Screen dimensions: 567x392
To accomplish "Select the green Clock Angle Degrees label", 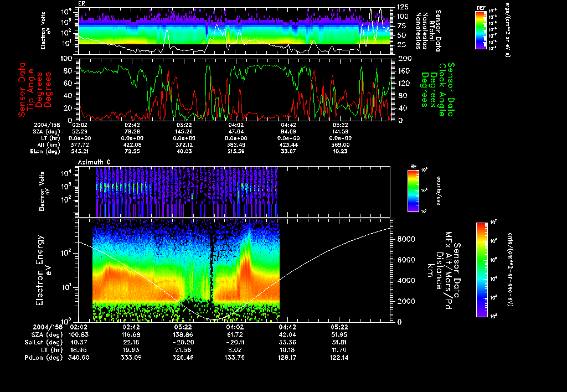I will click(x=438, y=90).
